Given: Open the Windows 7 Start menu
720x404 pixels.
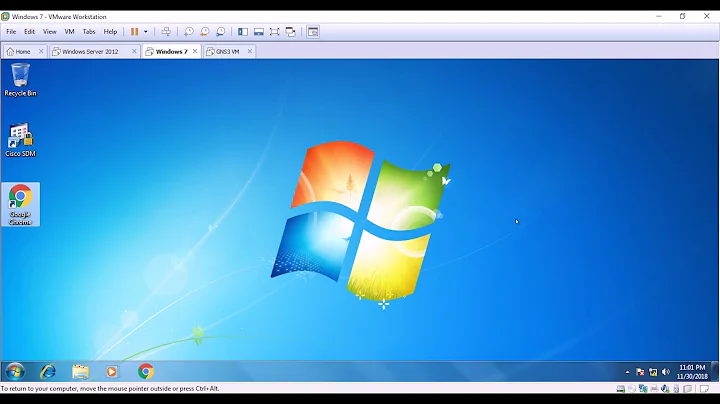Looking at the screenshot, I should click(x=15, y=371).
